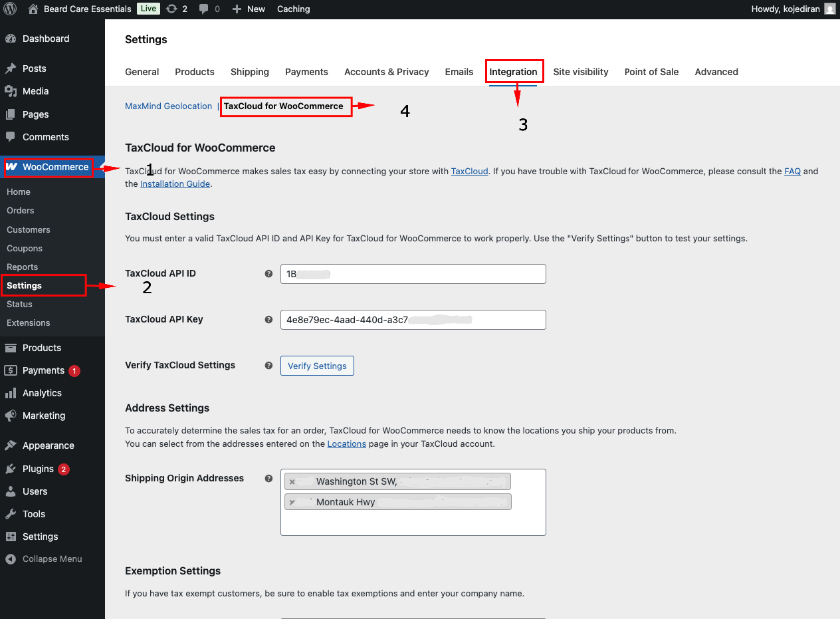The width and height of the screenshot is (840, 619).
Task: Remove the Washington St SW address tag
Action: 292,482
